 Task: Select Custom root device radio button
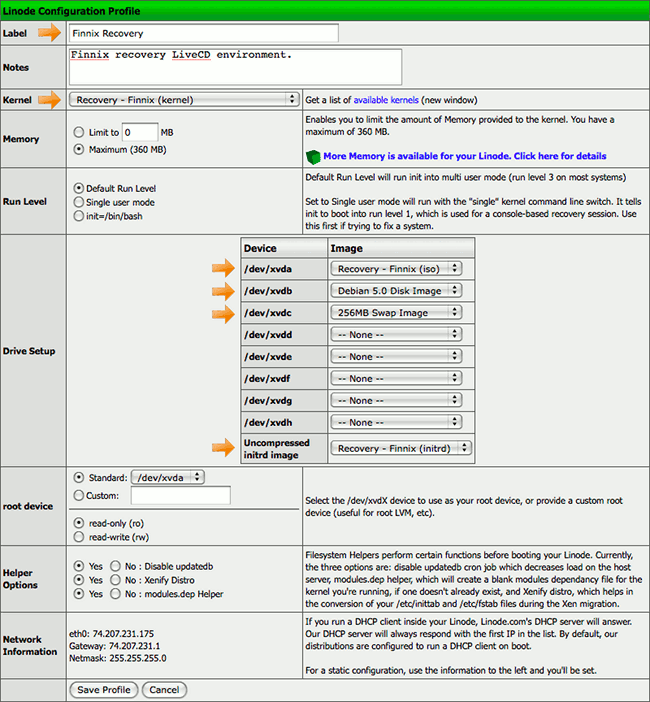[x=79, y=495]
